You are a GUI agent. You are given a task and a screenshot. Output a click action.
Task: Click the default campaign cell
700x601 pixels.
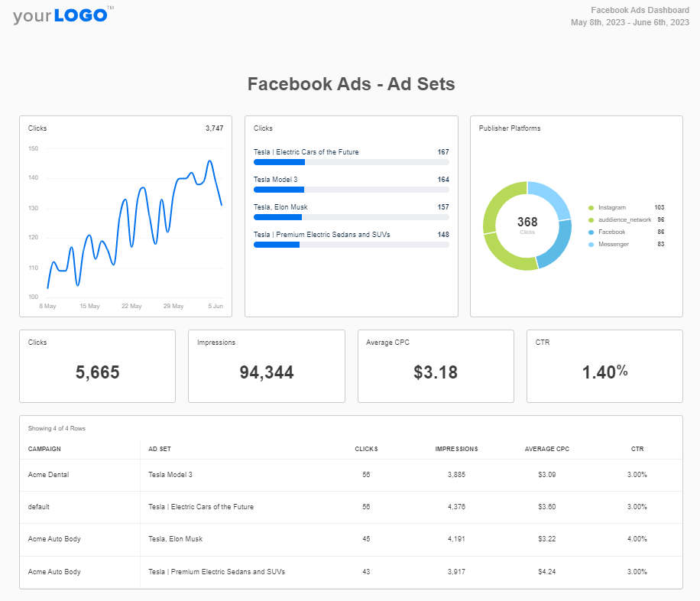point(38,507)
